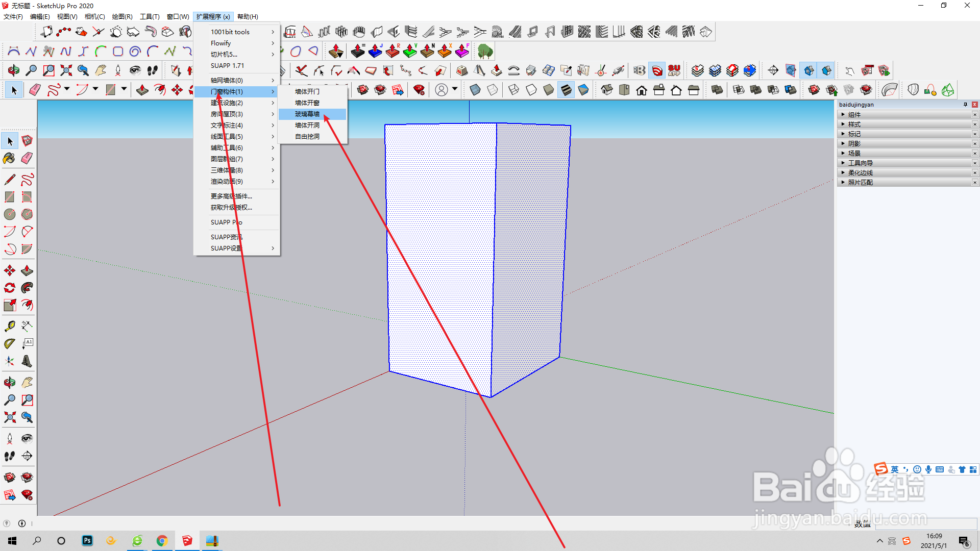Pick the Tape Measure tool
The width and height of the screenshot is (980, 551).
point(9,326)
